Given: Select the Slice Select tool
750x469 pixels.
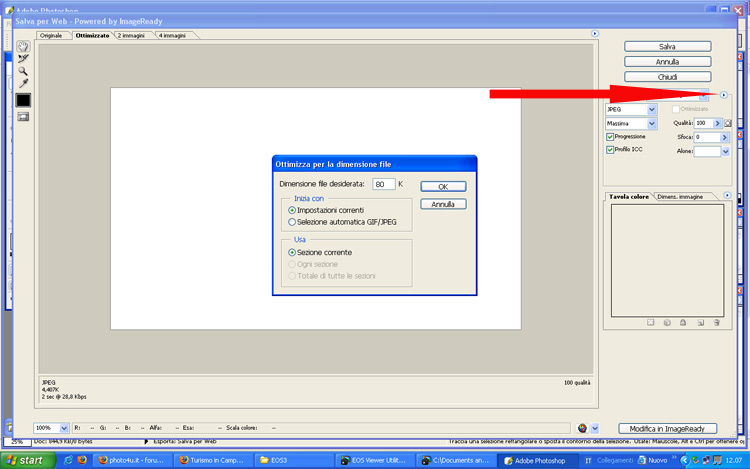Looking at the screenshot, I should point(23,59).
